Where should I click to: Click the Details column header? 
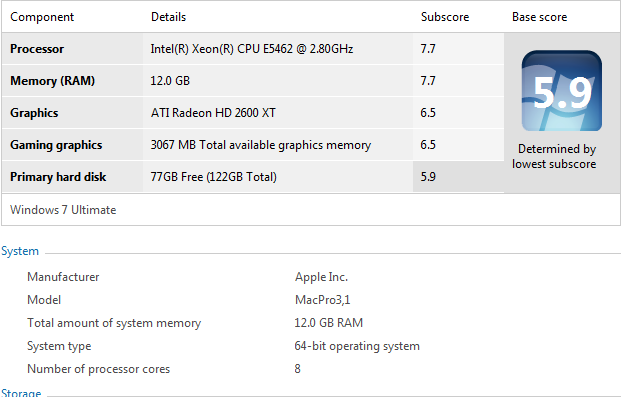click(x=168, y=17)
